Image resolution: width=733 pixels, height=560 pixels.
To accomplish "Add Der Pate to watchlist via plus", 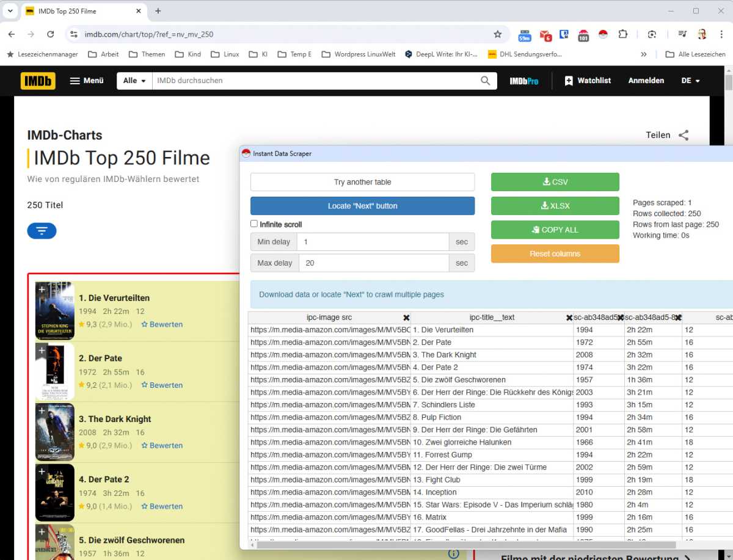I will tap(42, 350).
